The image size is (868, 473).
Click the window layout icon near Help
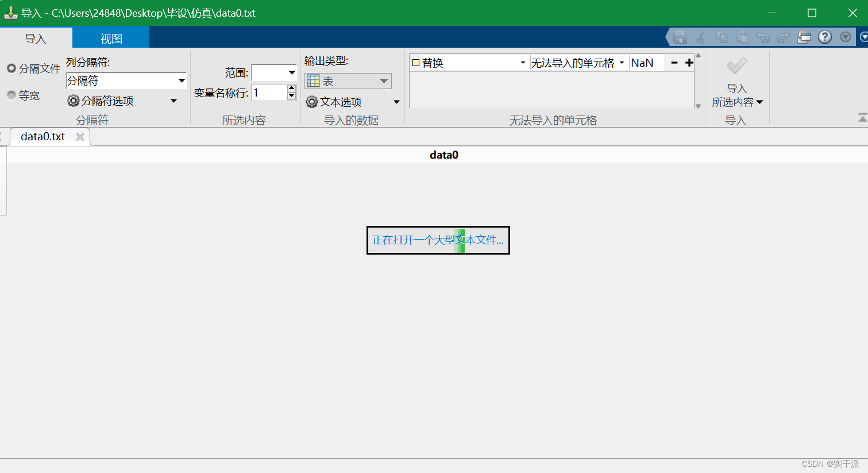[804, 36]
